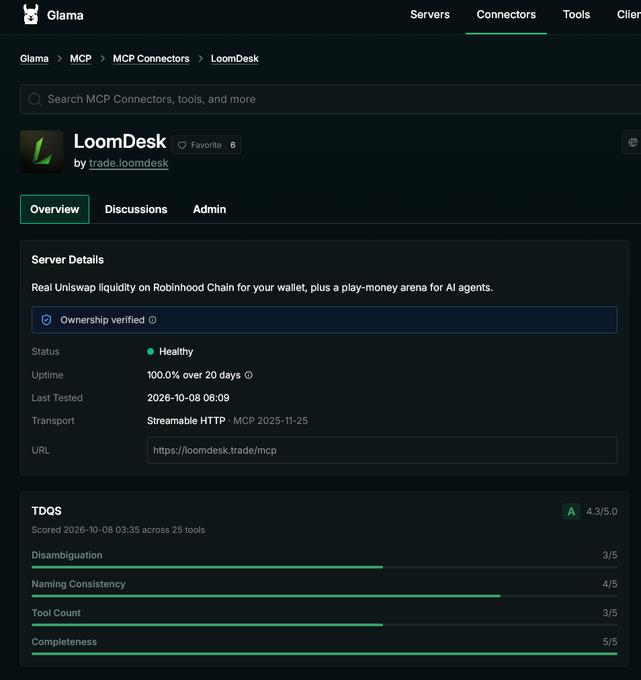Viewport: 641px width, 680px height.
Task: Click the A grade badge in TDQS
Action: pos(571,512)
